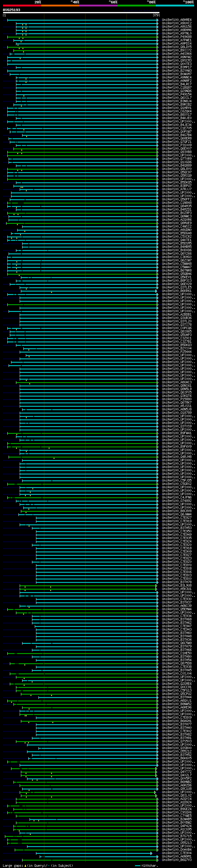Open the hit UniRef100_Q9SCM3

[176, 60]
